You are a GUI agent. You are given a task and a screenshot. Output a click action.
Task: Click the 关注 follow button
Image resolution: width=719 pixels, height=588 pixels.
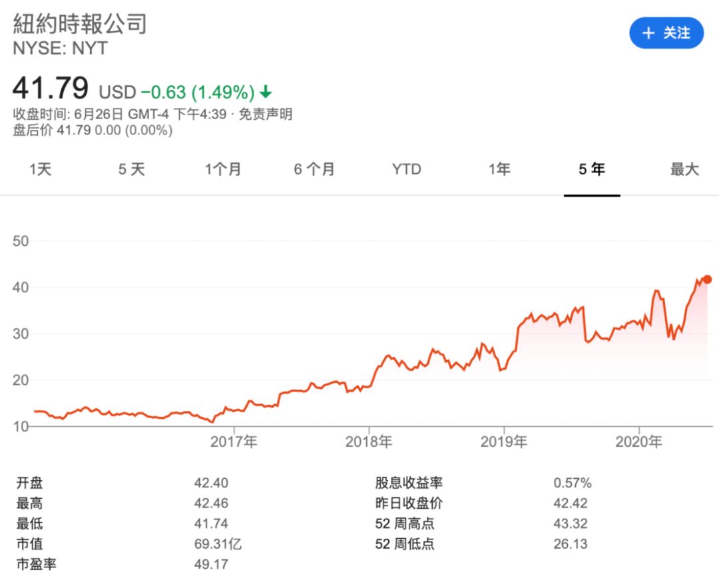tap(666, 33)
